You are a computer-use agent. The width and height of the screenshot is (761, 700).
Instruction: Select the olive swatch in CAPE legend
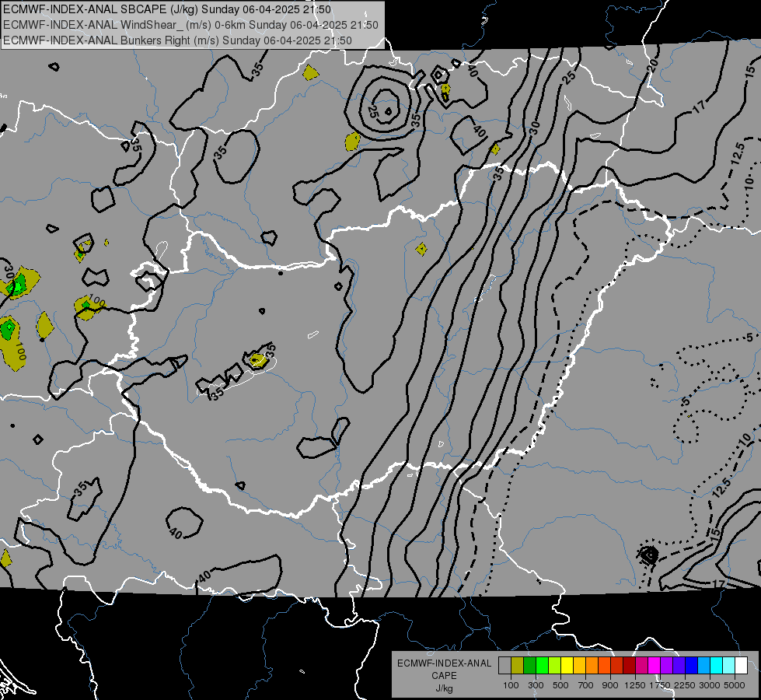click(518, 666)
